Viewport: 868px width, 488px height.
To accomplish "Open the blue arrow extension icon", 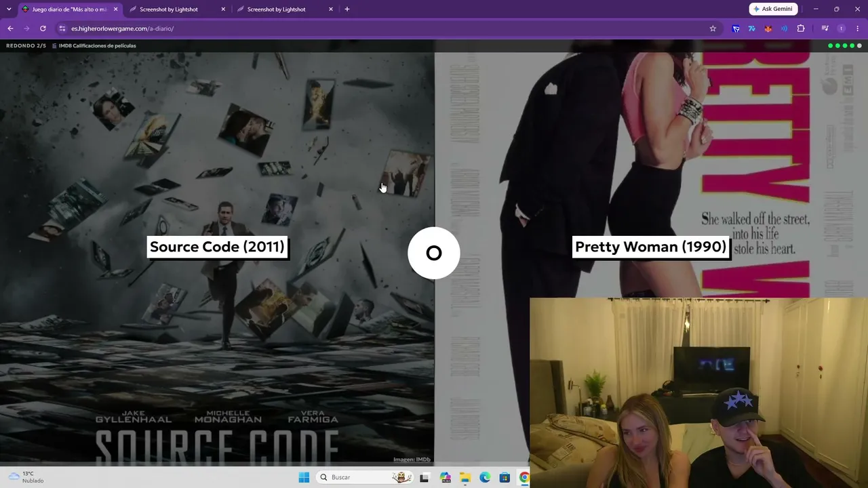I will pyautogui.click(x=736, y=28).
